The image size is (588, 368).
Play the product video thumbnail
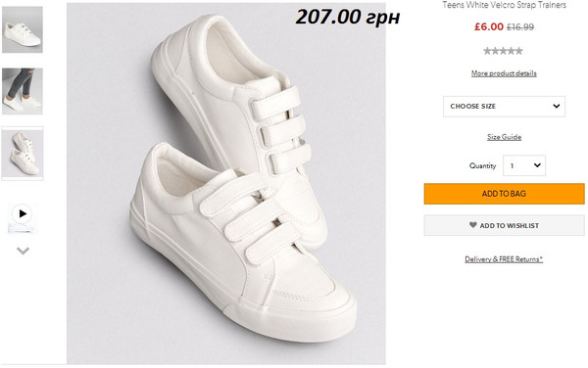(23, 214)
